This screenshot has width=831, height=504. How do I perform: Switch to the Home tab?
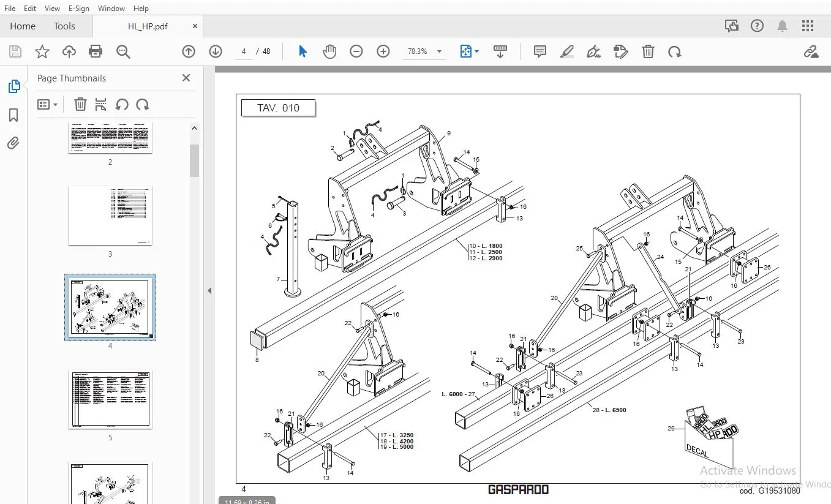(23, 26)
